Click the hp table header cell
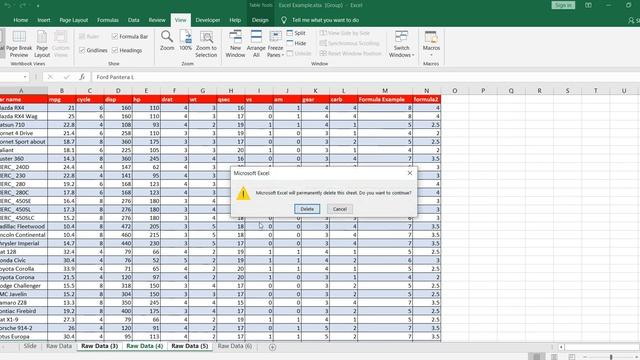This screenshot has height=360, width=640. point(146,99)
